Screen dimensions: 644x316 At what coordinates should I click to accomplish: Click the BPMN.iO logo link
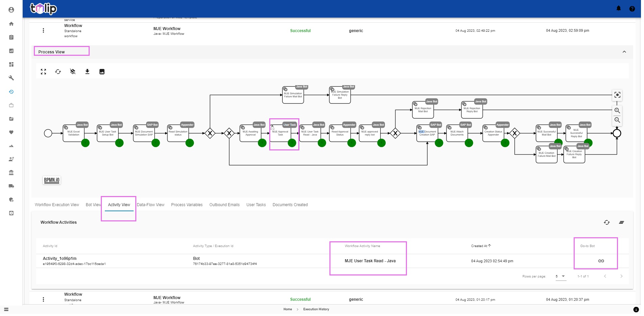pyautogui.click(x=52, y=180)
